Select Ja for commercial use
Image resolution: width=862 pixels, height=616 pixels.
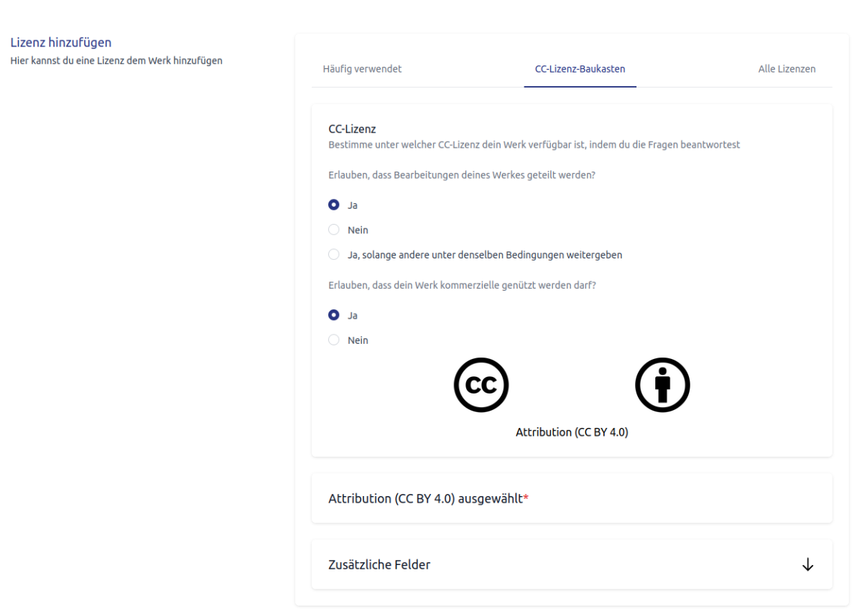click(333, 315)
